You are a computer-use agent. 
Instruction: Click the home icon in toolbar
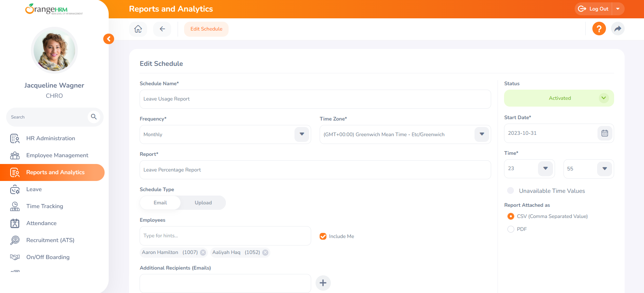click(x=138, y=29)
